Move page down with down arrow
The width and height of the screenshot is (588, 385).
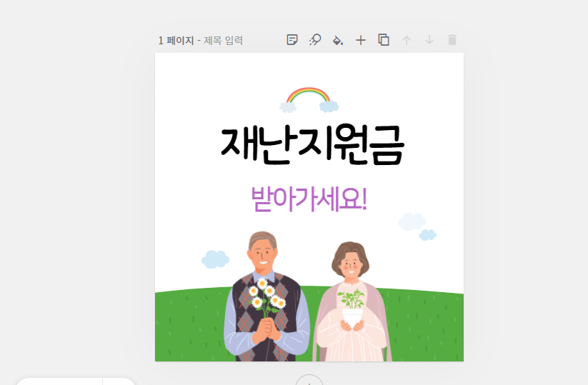click(429, 40)
